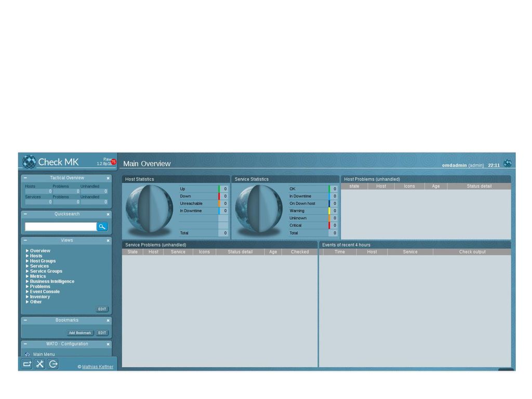Click the Host Statistics globe graphic
532x399 pixels.
coord(149,209)
